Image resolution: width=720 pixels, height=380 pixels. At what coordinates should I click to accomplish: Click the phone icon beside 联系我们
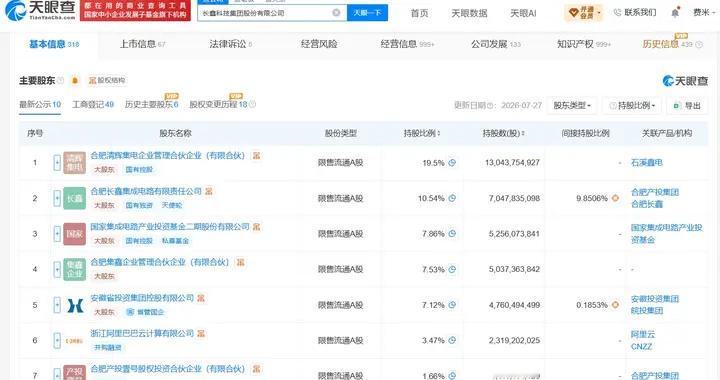coord(617,12)
